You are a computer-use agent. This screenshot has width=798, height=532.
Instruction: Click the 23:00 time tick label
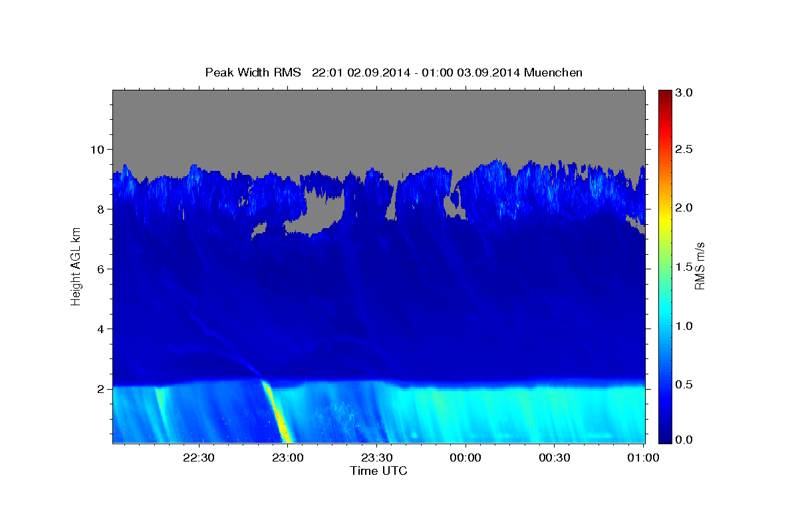point(288,458)
